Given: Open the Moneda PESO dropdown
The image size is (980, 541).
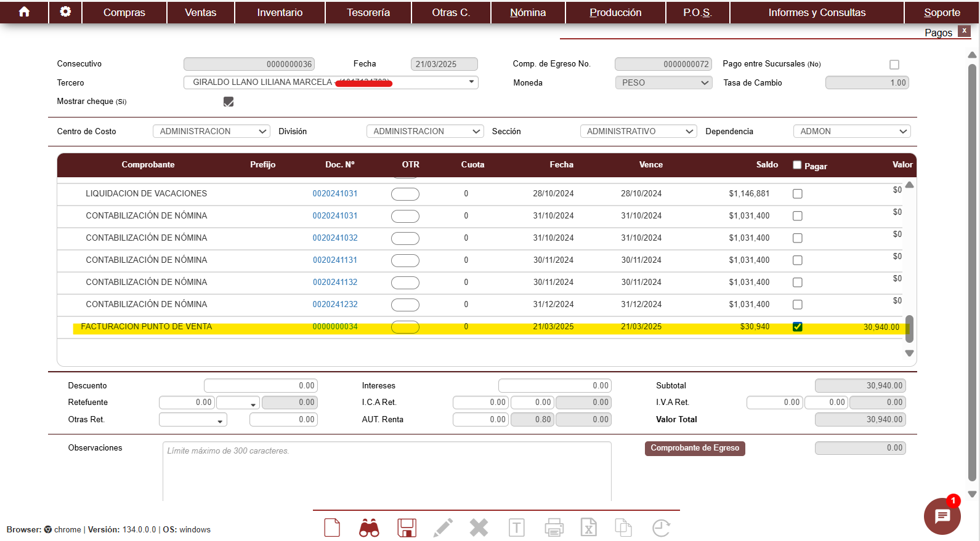Looking at the screenshot, I should (x=663, y=82).
